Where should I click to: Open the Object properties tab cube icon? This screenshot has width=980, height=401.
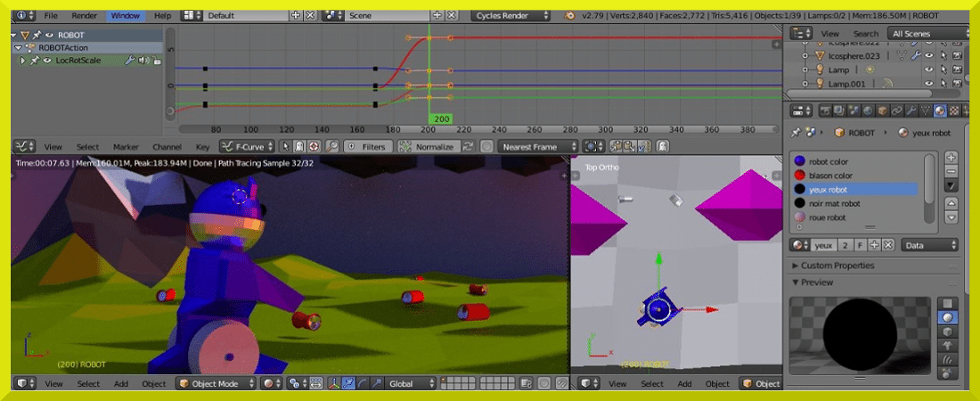click(883, 110)
